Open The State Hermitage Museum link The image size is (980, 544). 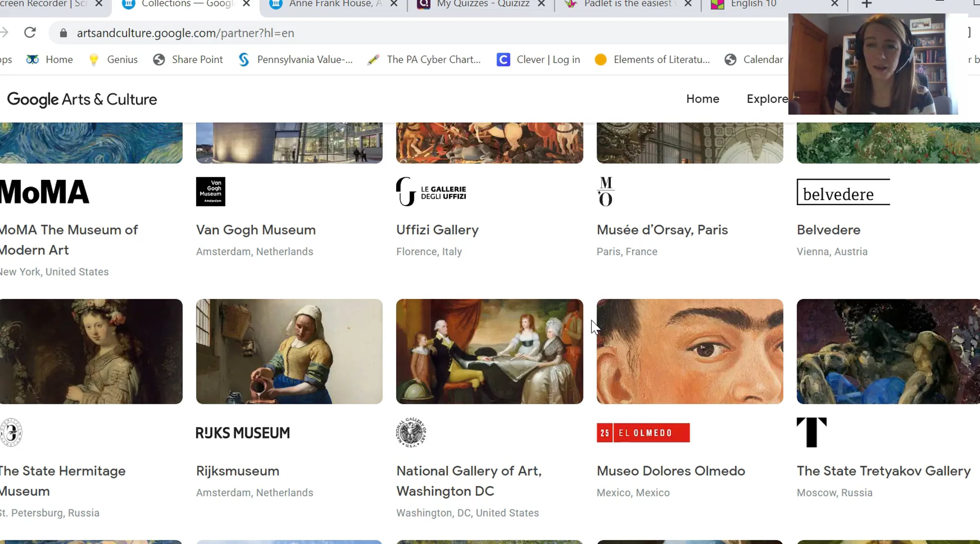tap(62, 481)
